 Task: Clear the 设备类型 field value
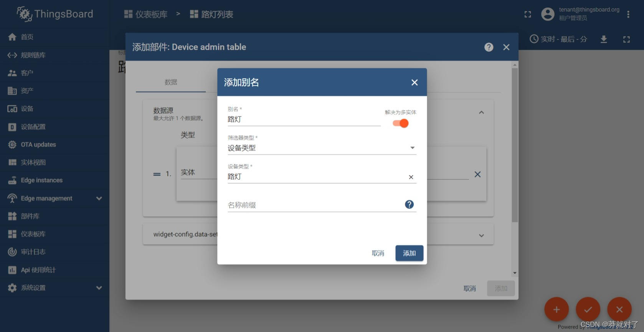click(411, 177)
